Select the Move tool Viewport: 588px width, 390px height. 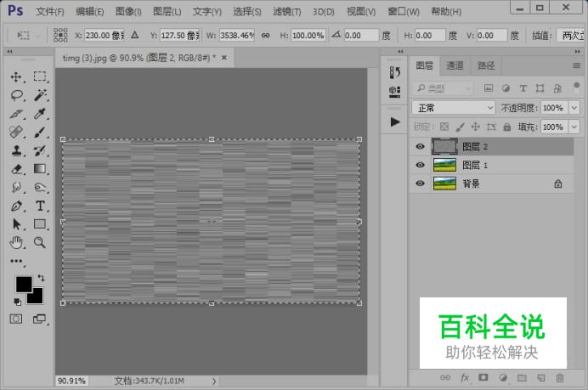[16, 76]
